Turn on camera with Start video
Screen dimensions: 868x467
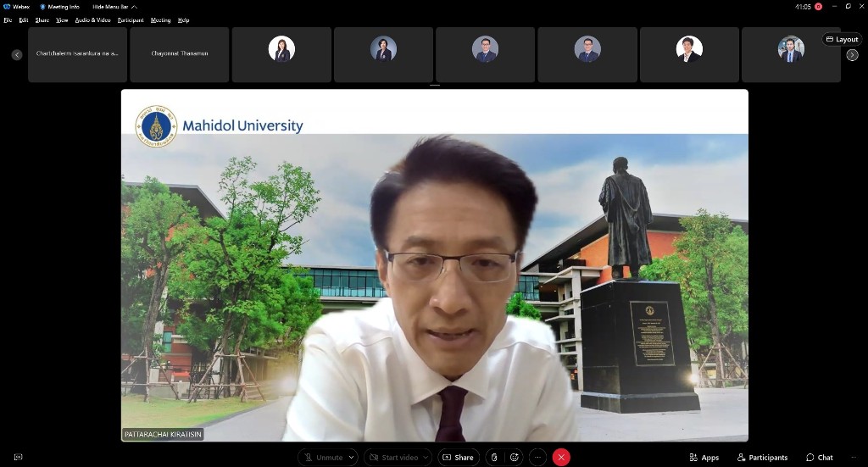[395, 458]
